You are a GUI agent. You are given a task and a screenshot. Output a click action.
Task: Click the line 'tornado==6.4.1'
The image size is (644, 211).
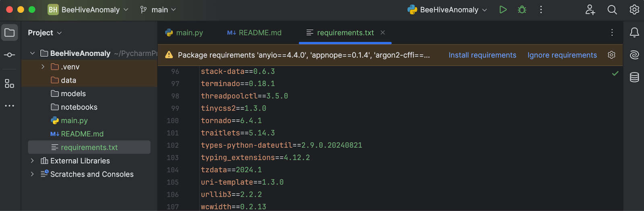pyautogui.click(x=231, y=121)
